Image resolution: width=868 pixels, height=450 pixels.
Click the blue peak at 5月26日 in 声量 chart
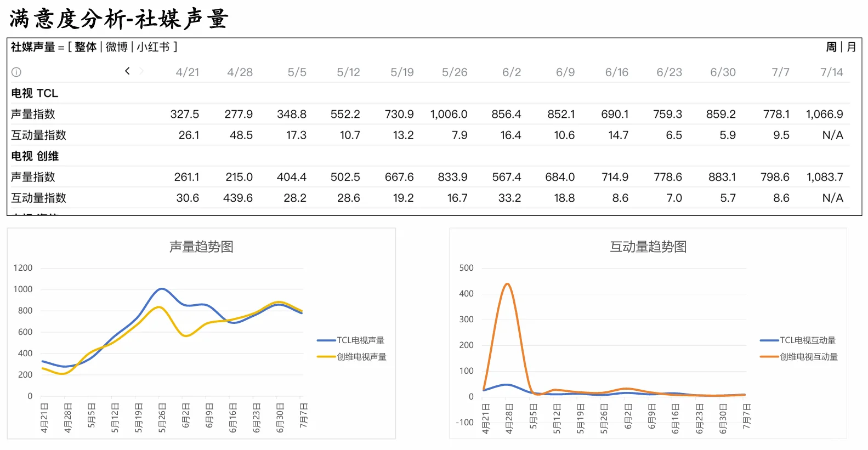tap(161, 288)
